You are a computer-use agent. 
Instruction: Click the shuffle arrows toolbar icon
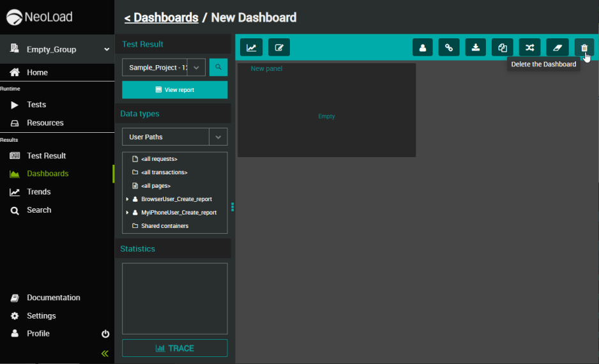529,47
